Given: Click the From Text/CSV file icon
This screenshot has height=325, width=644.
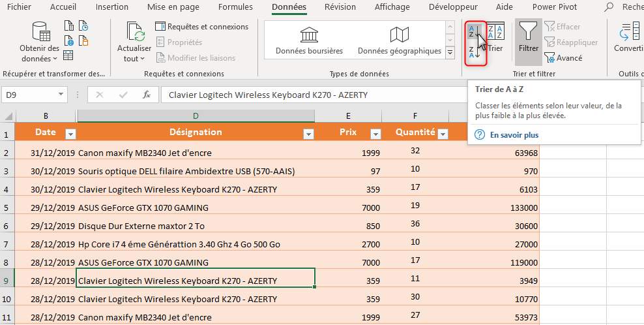Looking at the screenshot, I should tap(69, 26).
